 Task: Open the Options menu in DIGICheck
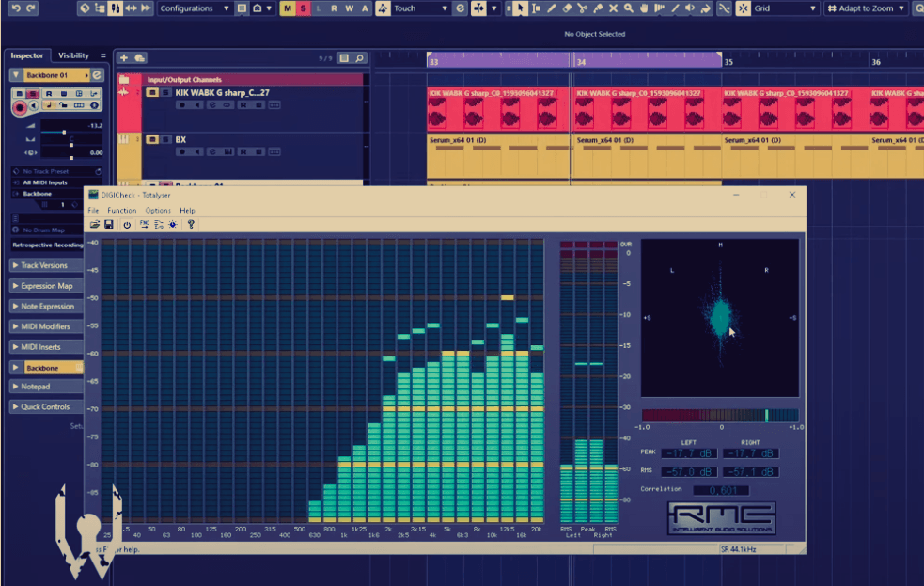coord(158,211)
